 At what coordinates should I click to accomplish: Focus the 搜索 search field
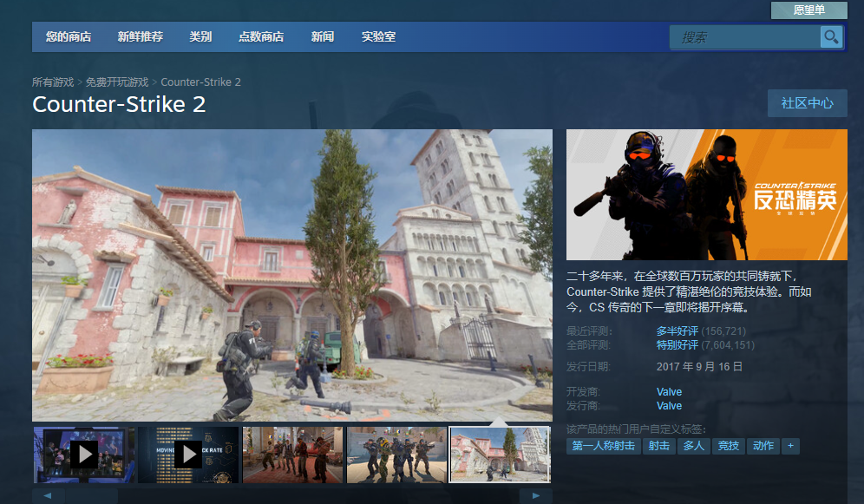click(x=744, y=37)
